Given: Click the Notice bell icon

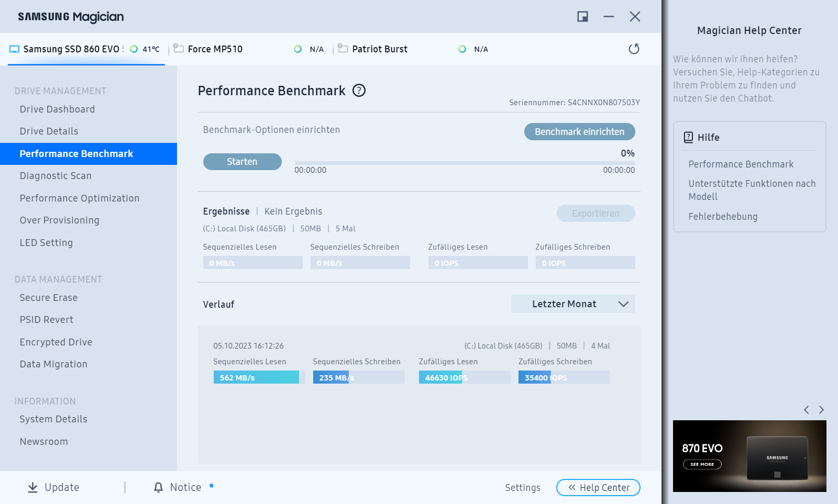Looking at the screenshot, I should tap(158, 487).
